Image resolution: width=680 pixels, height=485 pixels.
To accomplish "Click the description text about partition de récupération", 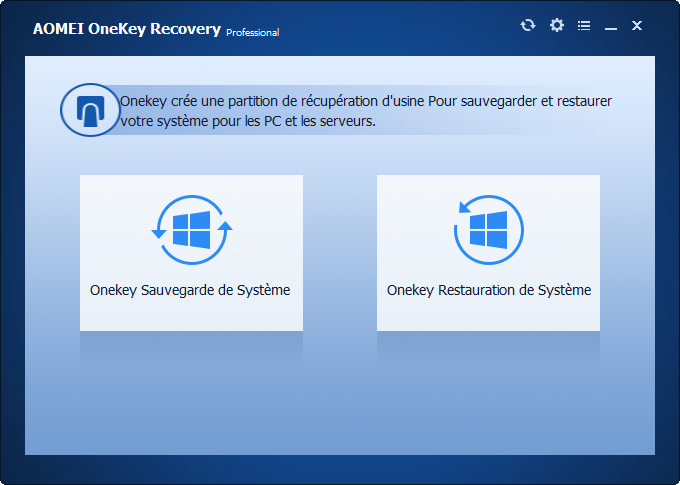I will point(366,111).
